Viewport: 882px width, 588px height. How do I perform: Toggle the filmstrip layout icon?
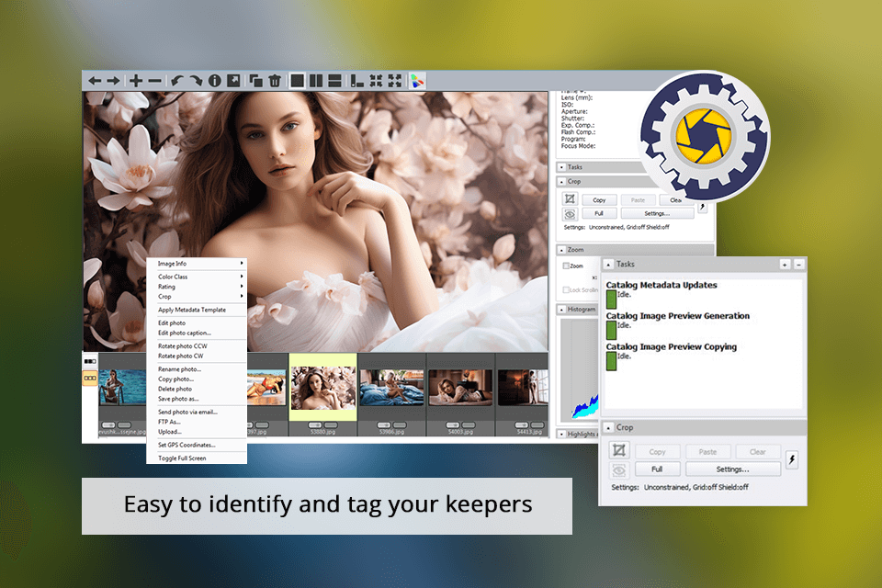click(356, 81)
